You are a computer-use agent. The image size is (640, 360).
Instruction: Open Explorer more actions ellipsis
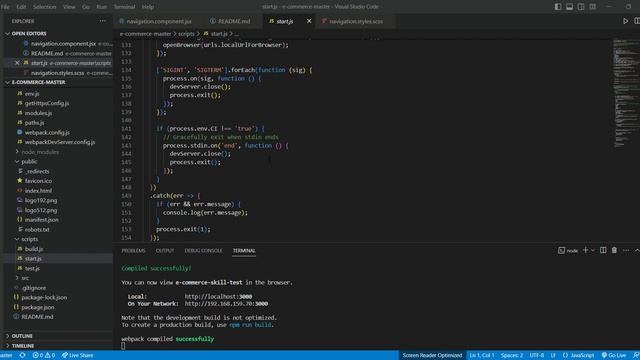tap(103, 21)
